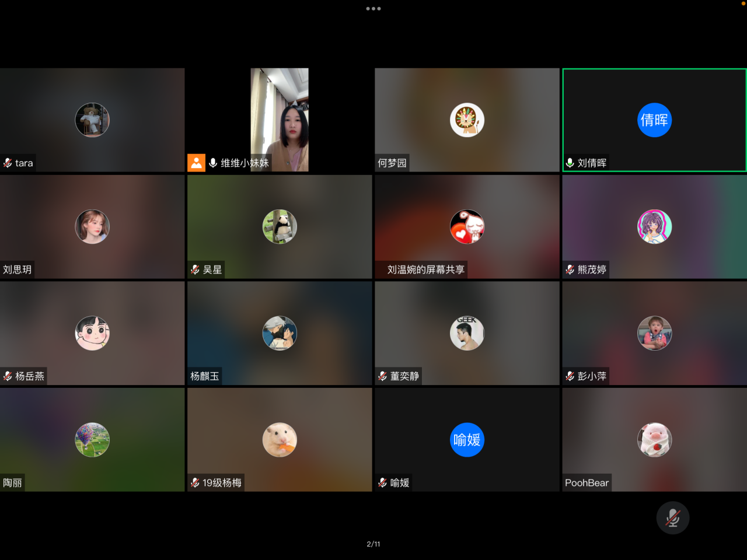
Task: Click muted mic icon beside 董奕静
Action: click(382, 376)
